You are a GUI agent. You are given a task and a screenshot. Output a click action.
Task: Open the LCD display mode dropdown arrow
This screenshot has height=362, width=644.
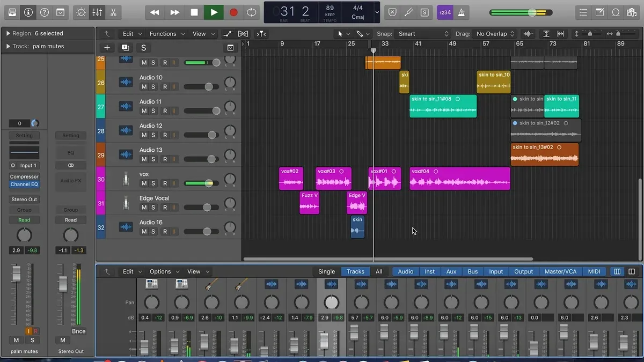[377, 12]
